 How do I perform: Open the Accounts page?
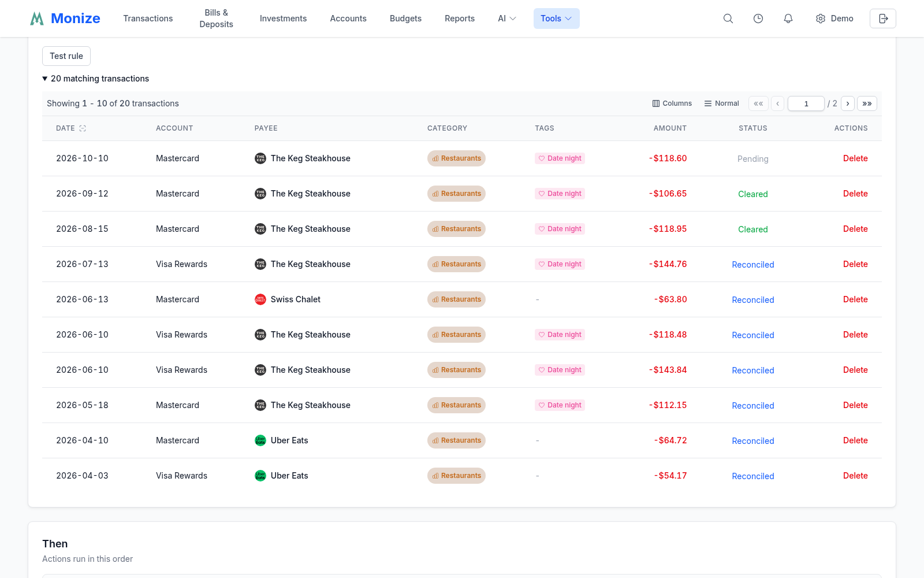click(348, 18)
